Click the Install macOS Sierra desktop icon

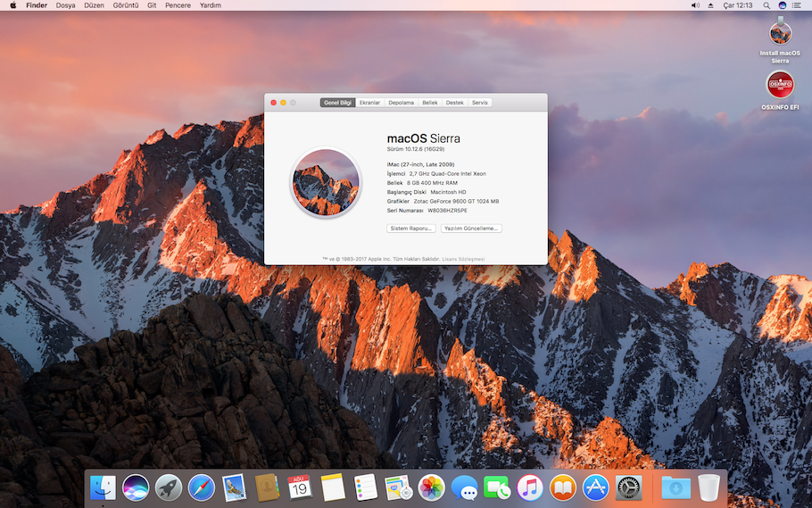781,34
